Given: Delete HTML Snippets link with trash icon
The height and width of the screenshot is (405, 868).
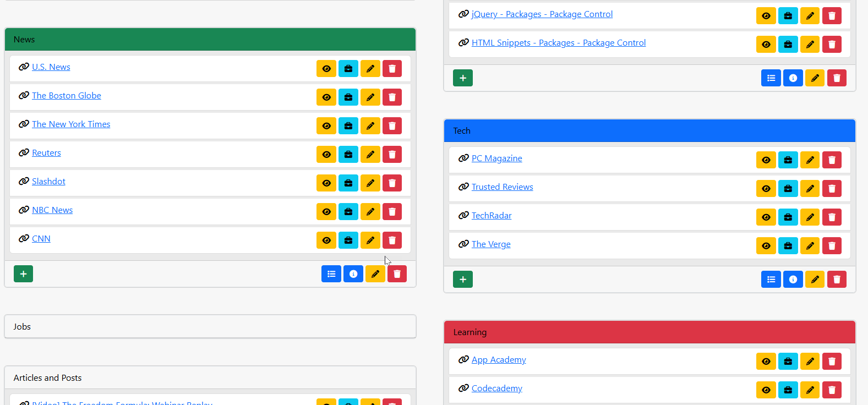Looking at the screenshot, I should 832,45.
